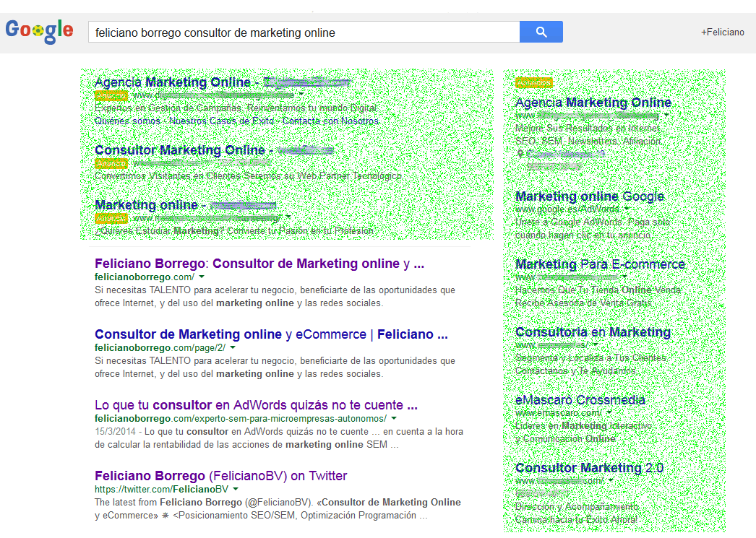Viewport: 756px width, 538px height.
Task: Expand the dropdown arrow next to www.emascaro.com/
Action: [609, 413]
